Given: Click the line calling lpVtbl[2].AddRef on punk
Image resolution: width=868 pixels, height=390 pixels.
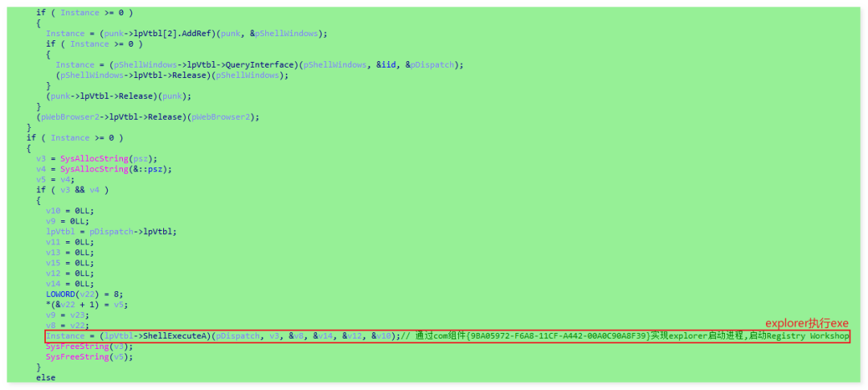Looking at the screenshot, I should coord(186,33).
